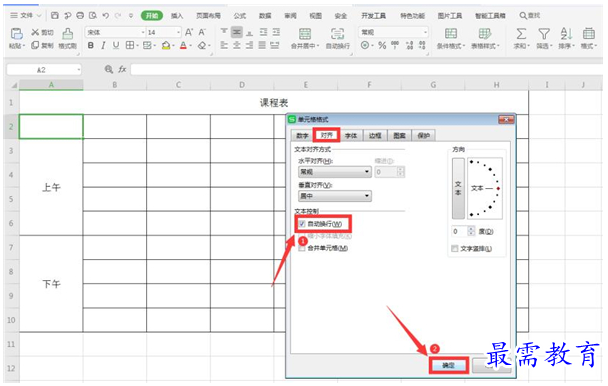This screenshot has width=608, height=386.
Task: Click the top align icon
Action: point(224,32)
